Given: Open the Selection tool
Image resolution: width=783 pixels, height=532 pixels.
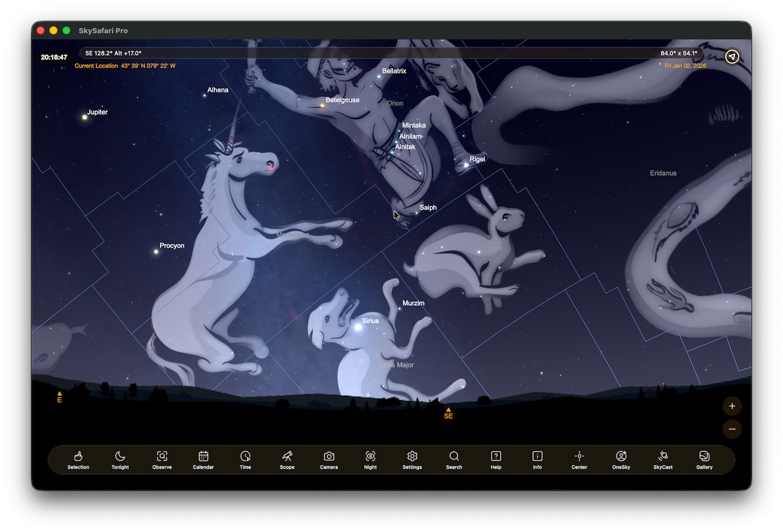Looking at the screenshot, I should tap(78, 459).
